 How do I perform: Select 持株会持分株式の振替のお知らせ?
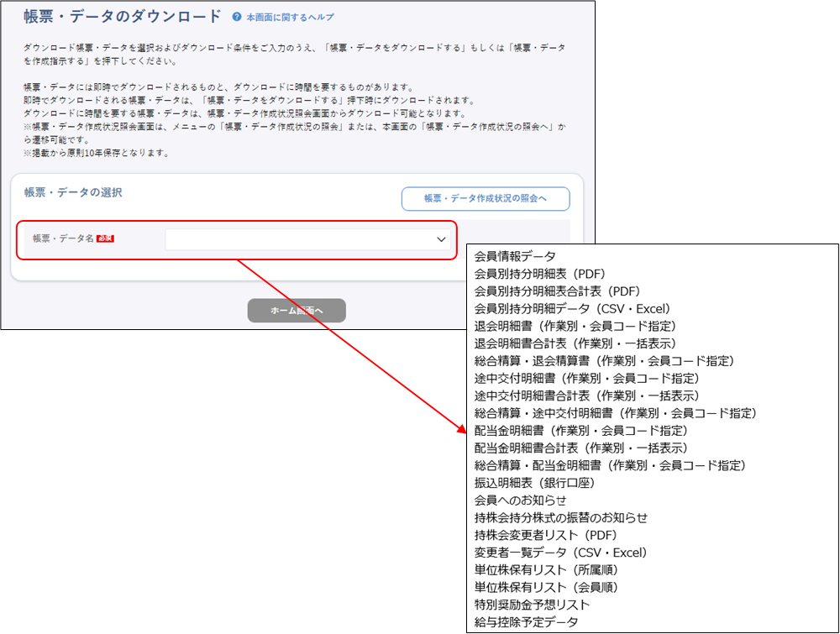[561, 518]
